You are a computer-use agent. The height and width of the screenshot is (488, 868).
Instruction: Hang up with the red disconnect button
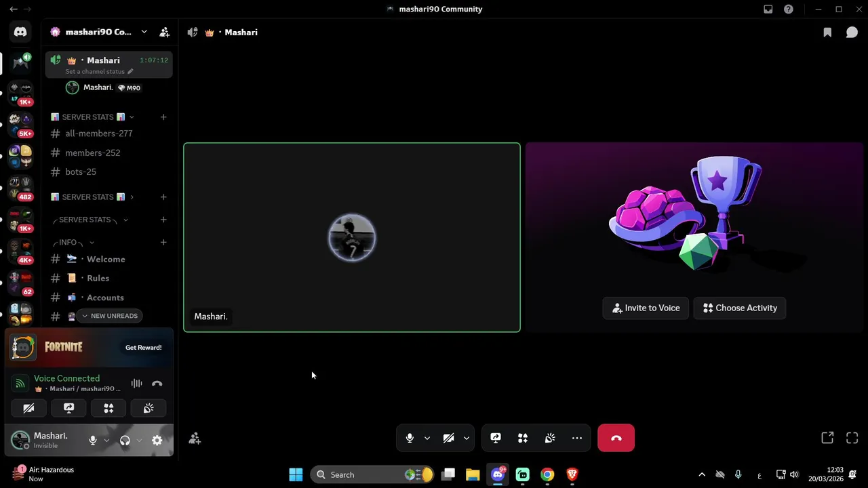pyautogui.click(x=616, y=438)
